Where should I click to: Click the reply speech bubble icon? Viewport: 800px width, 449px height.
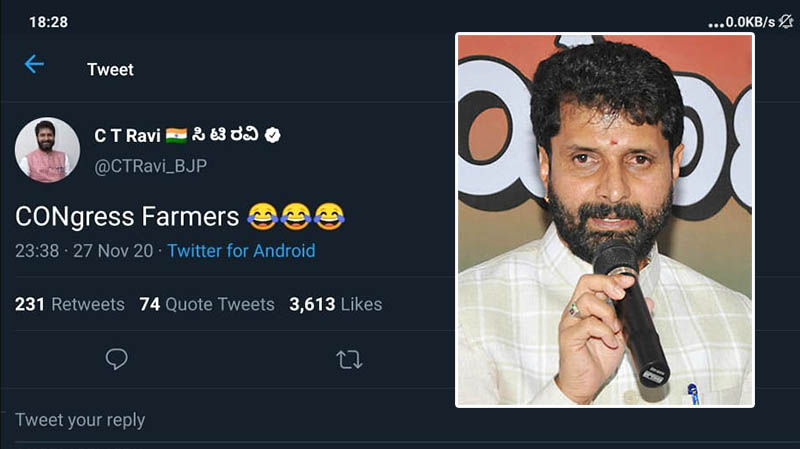coord(117,360)
